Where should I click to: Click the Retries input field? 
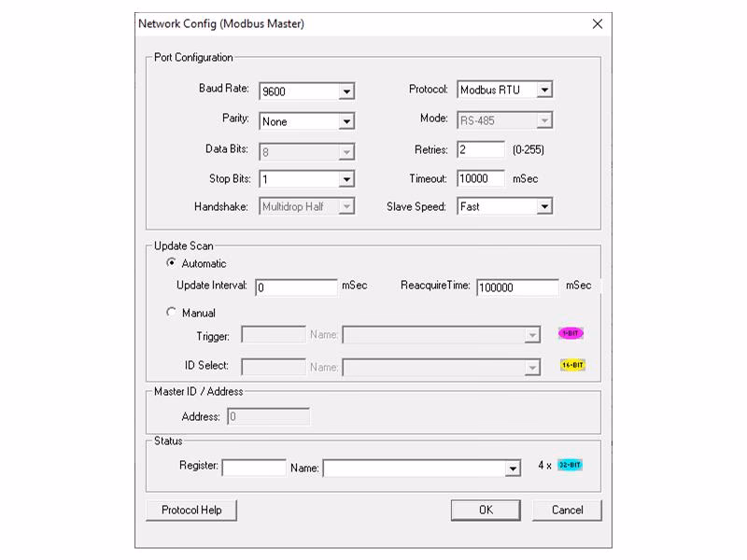[480, 149]
